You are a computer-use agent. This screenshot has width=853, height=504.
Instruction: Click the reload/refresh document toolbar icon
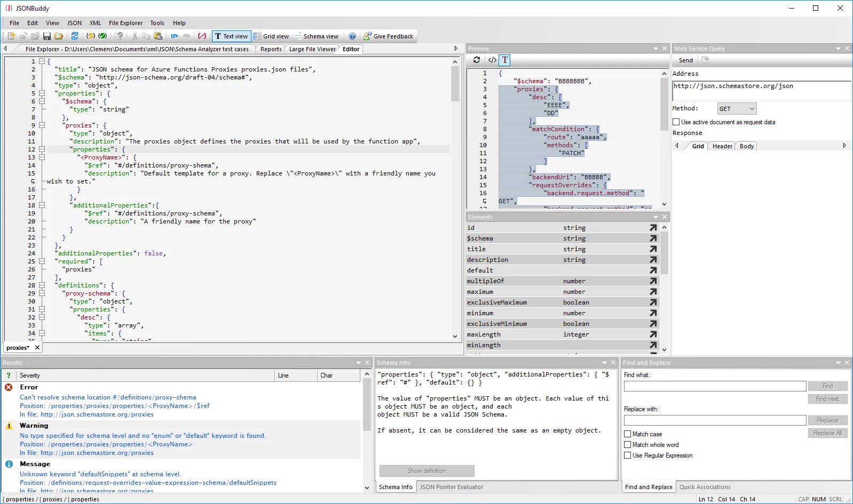tap(75, 36)
